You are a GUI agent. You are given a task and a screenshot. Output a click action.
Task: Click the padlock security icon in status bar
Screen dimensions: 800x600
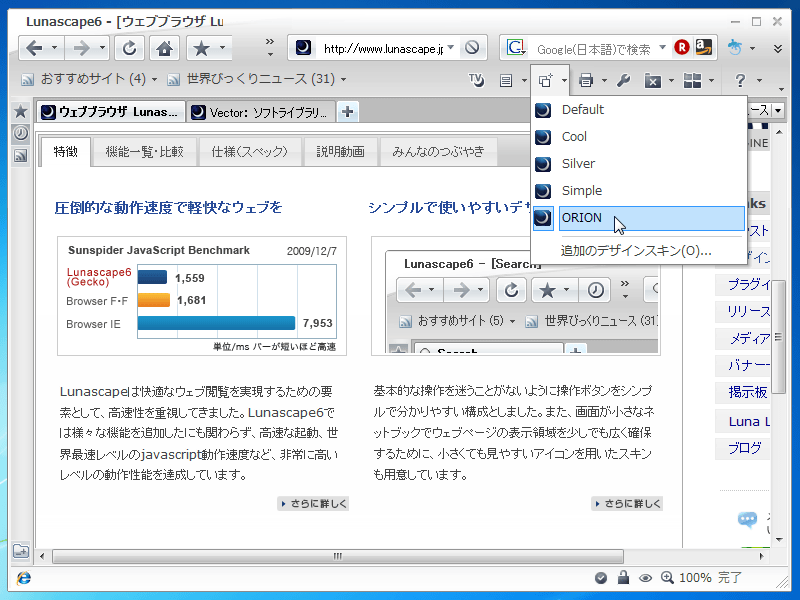click(x=623, y=577)
